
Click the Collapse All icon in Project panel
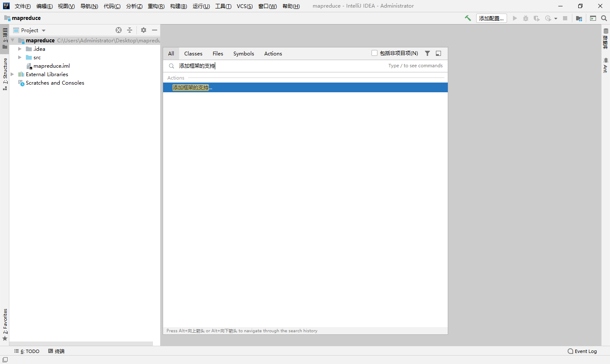point(130,30)
